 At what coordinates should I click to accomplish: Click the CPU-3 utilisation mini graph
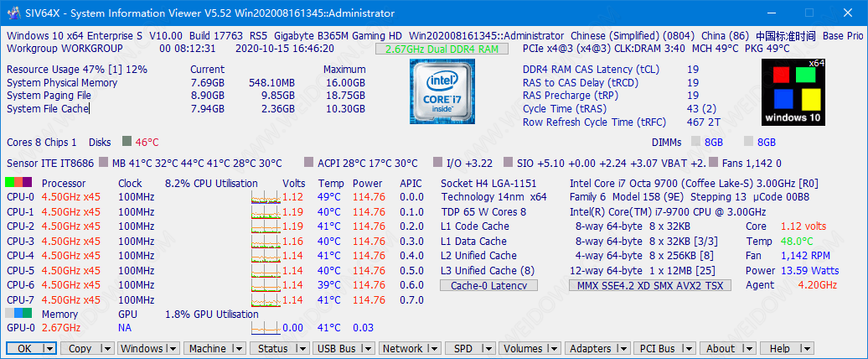pos(265,241)
